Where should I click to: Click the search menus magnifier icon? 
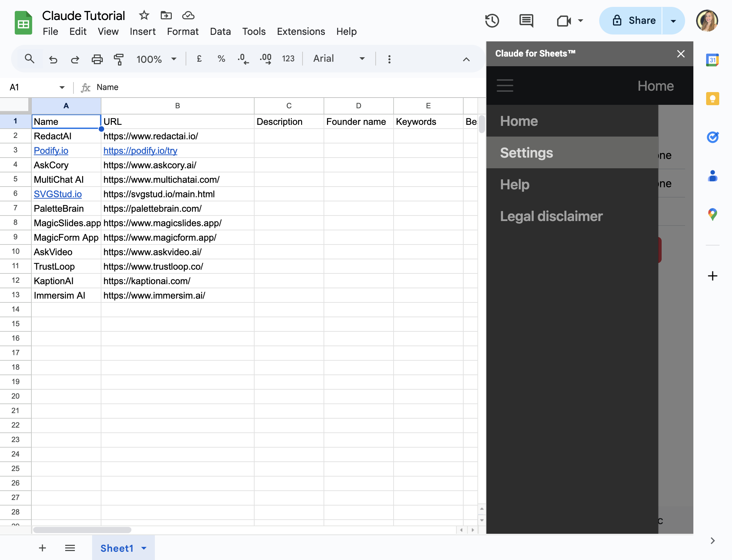tap(30, 59)
